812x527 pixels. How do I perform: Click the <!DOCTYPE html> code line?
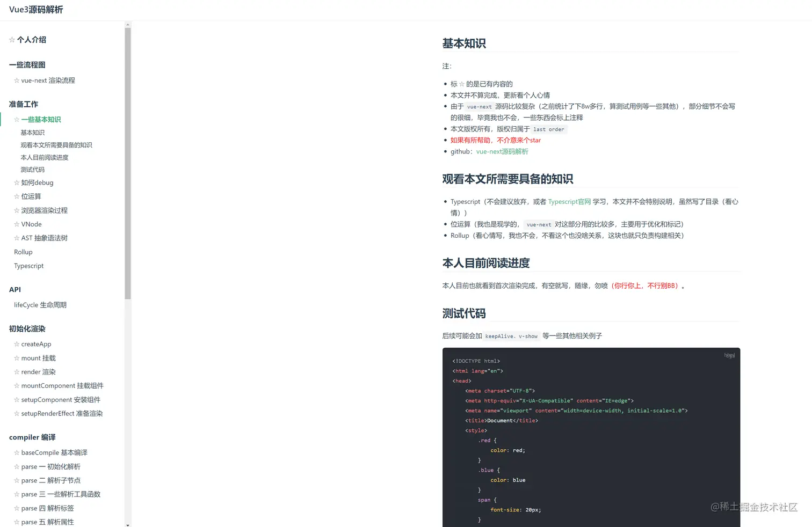click(x=476, y=361)
